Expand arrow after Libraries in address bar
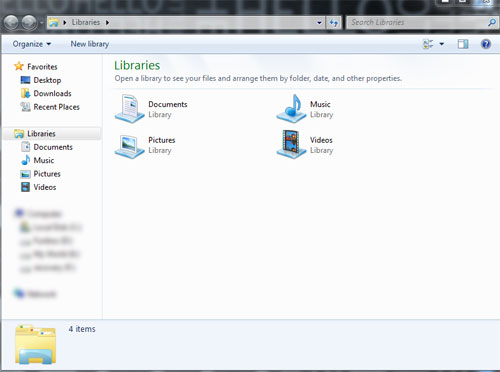 point(107,22)
